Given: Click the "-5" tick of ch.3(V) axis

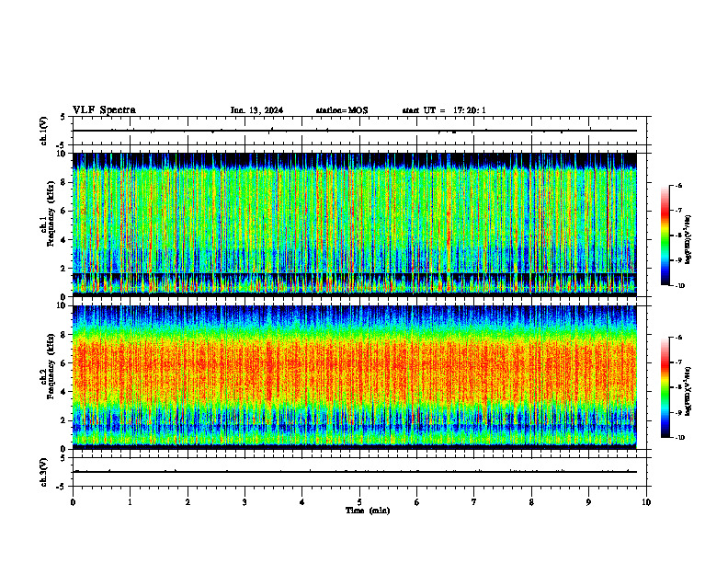Looking at the screenshot, I should tap(62, 487).
